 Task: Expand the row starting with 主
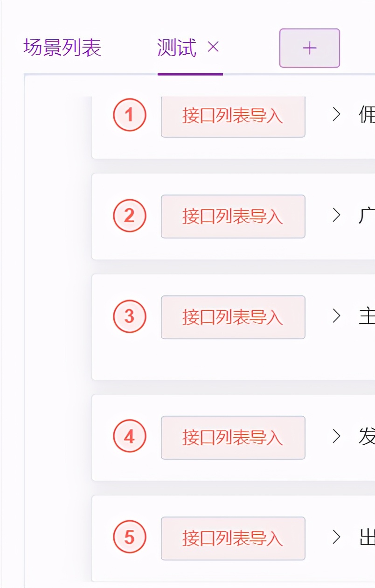click(x=336, y=317)
